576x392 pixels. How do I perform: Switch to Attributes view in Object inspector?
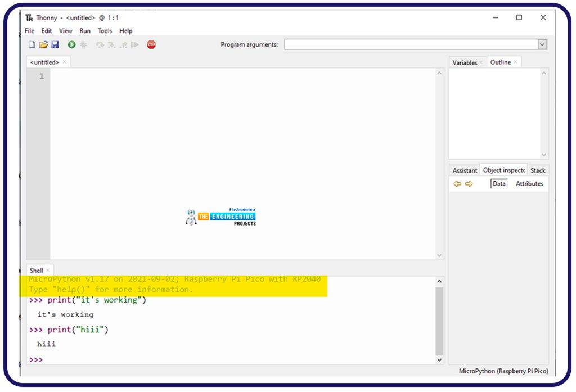tap(529, 183)
